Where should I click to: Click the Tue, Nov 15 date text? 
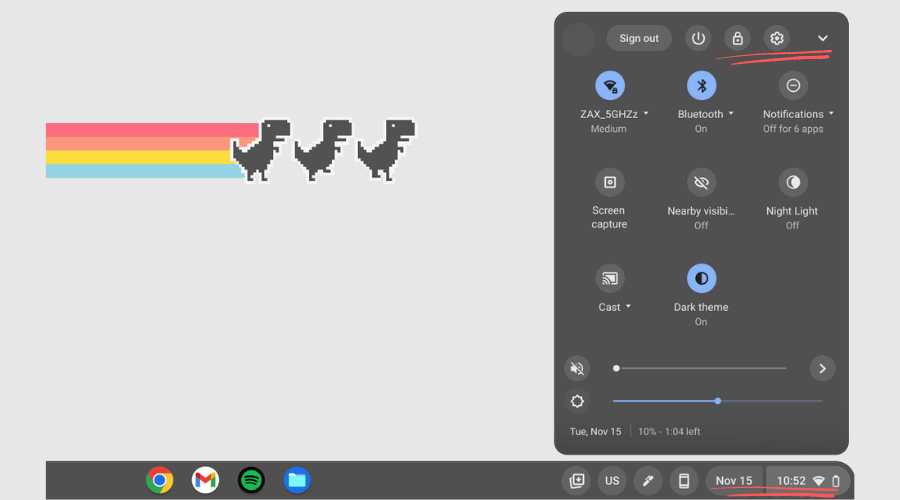[x=595, y=432]
